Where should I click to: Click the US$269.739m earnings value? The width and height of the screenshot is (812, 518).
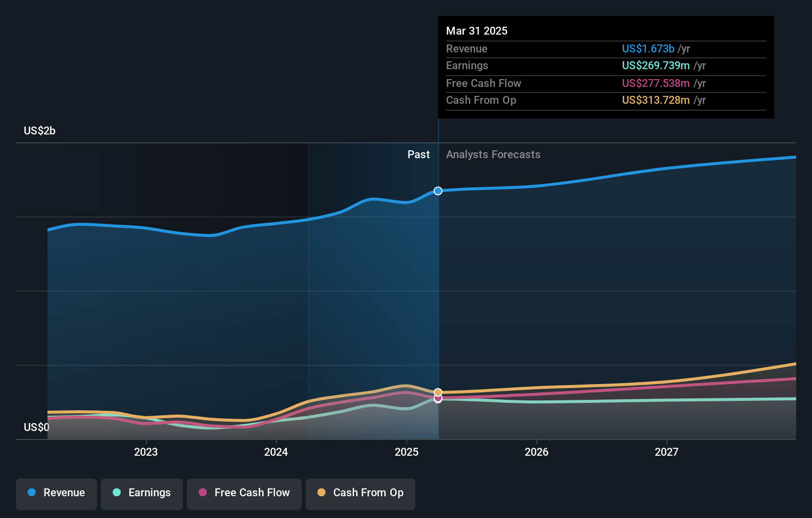(656, 65)
